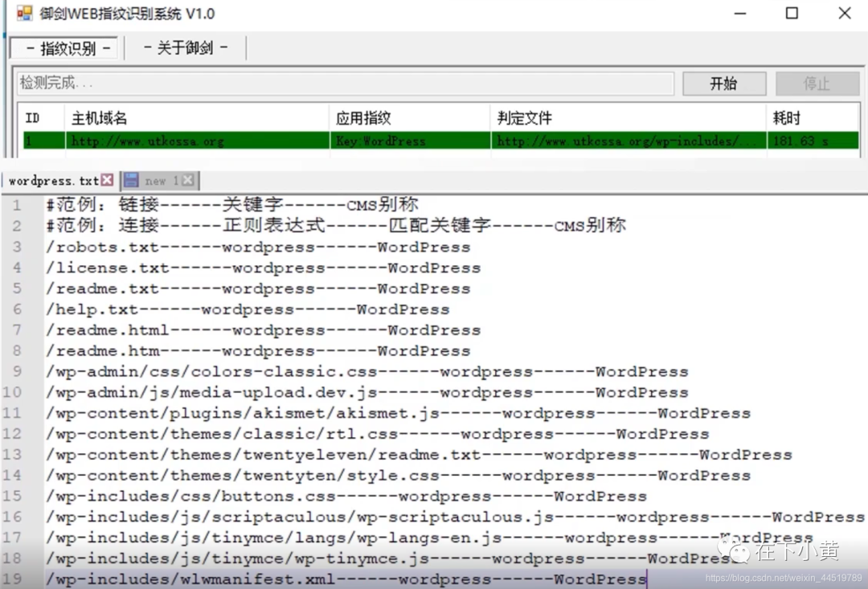Close the new 1 tab
Viewport: 868px width, 589px height.
pyautogui.click(x=188, y=180)
